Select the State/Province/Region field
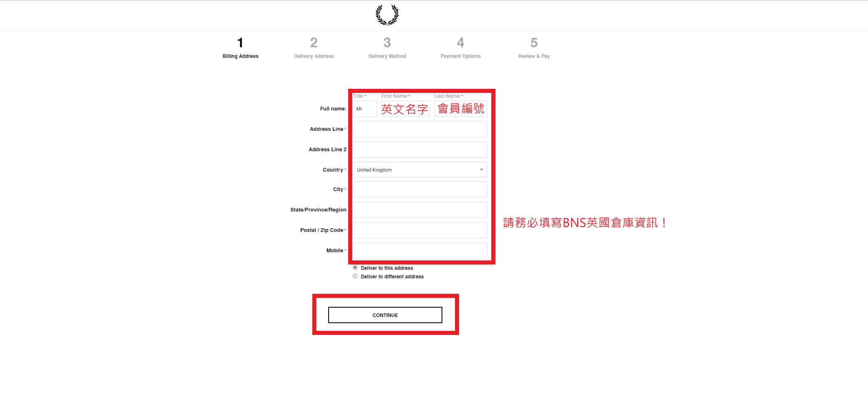 pyautogui.click(x=420, y=210)
